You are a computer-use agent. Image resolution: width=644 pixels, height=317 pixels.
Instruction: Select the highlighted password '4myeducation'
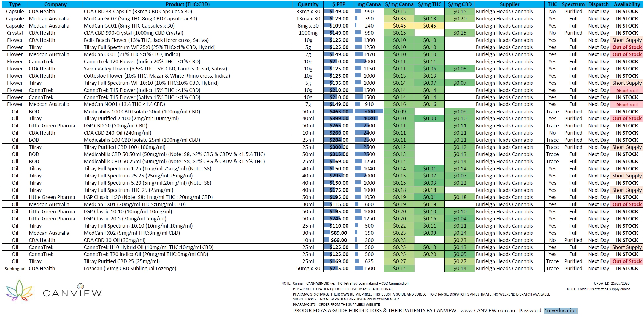click(561, 310)
